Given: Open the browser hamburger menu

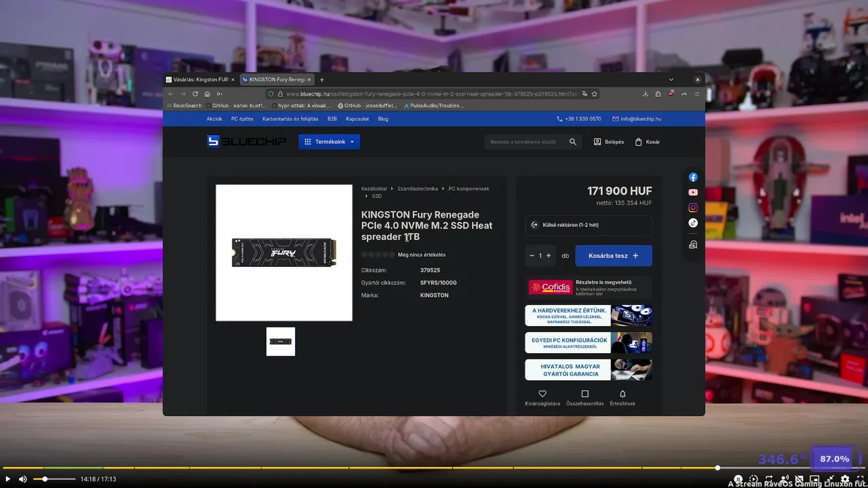Looking at the screenshot, I should tap(697, 94).
